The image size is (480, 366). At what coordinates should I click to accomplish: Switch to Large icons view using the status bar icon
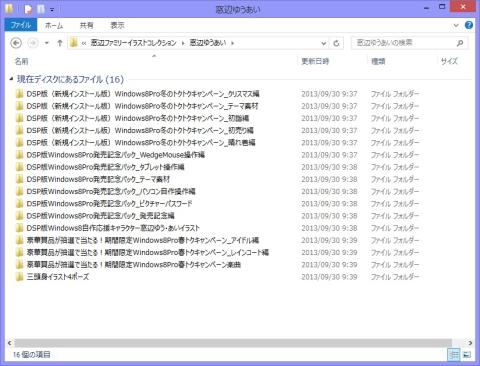pyautogui.click(x=467, y=354)
